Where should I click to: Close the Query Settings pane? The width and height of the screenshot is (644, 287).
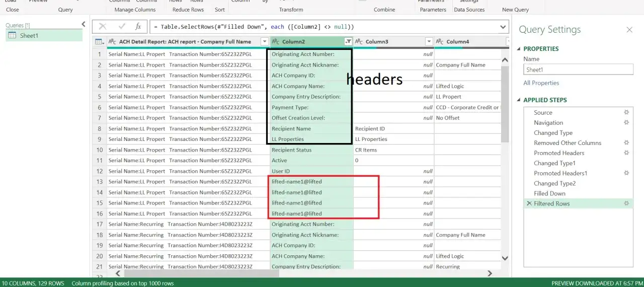[629, 30]
